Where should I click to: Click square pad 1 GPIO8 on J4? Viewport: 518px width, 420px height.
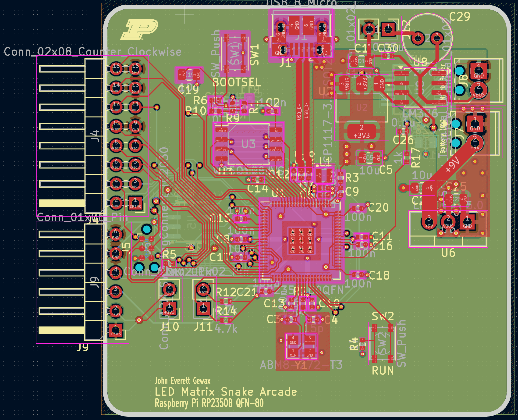[x=135, y=203]
